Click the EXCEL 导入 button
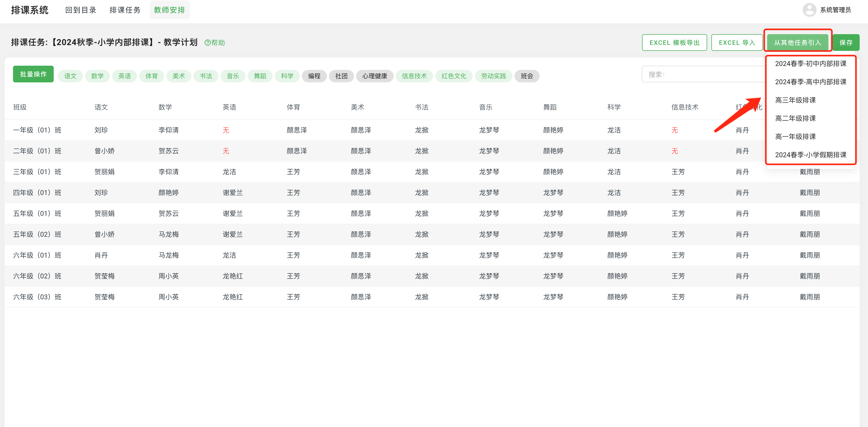This screenshot has height=427, width=868. 737,42
